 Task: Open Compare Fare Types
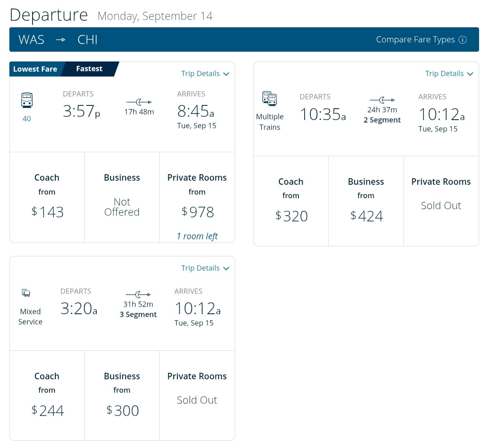click(421, 39)
